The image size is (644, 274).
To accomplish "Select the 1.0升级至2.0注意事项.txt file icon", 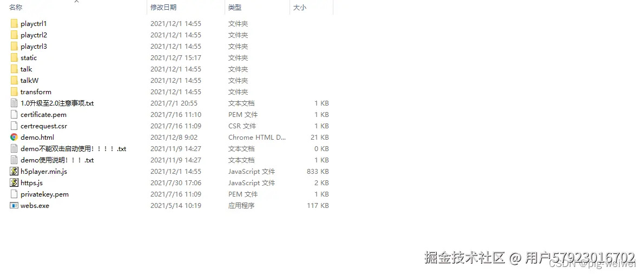I will point(14,103).
